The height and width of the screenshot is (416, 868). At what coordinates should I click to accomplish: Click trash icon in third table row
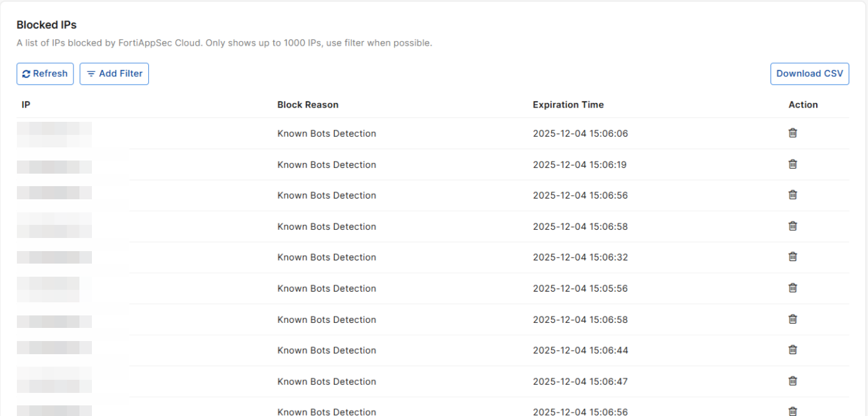point(792,195)
